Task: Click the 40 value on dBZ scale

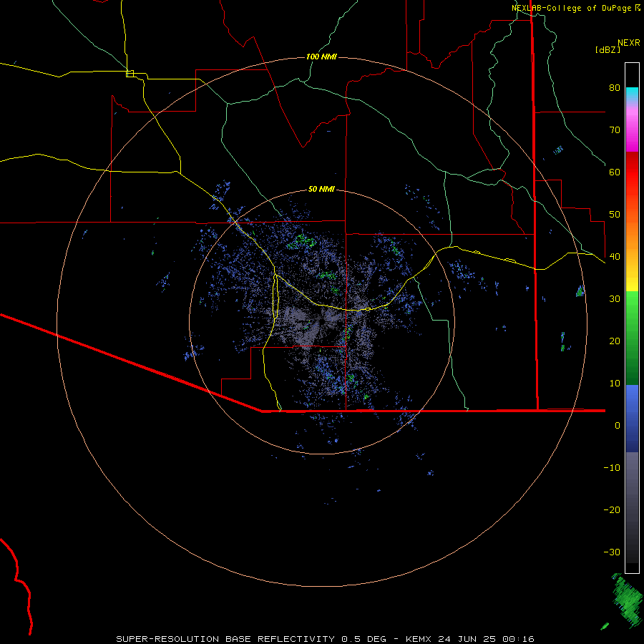Action: [x=615, y=256]
